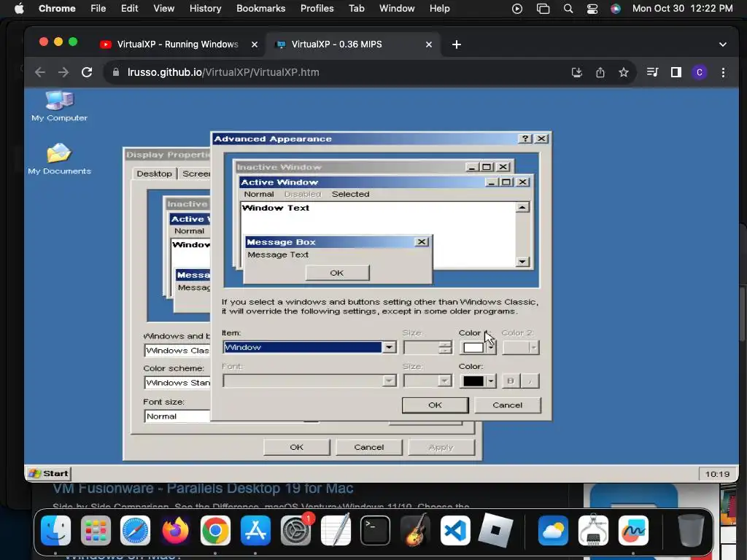Open the Color scheme combo box
The height and width of the screenshot is (560, 747).
tap(177, 383)
